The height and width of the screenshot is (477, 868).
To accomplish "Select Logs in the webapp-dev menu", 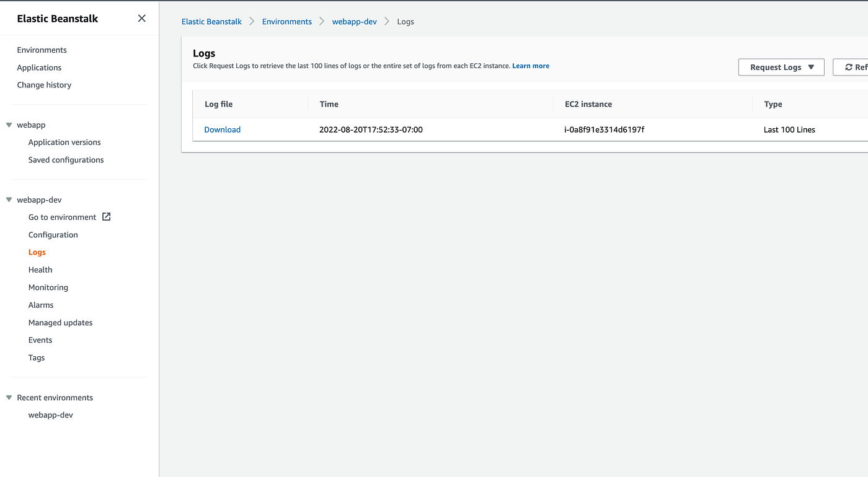I will click(37, 252).
